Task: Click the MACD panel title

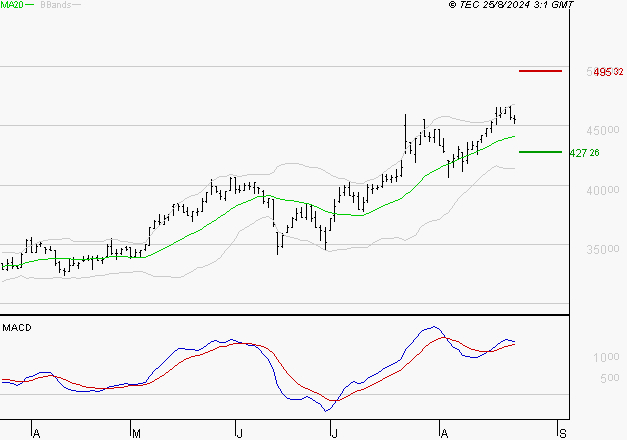Action: click(17, 328)
